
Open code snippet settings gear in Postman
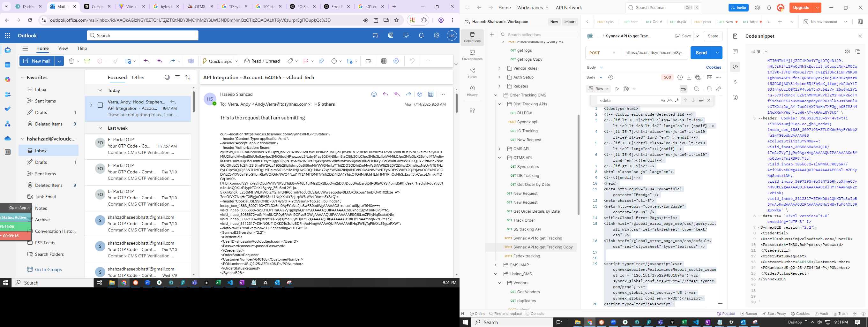tap(848, 52)
